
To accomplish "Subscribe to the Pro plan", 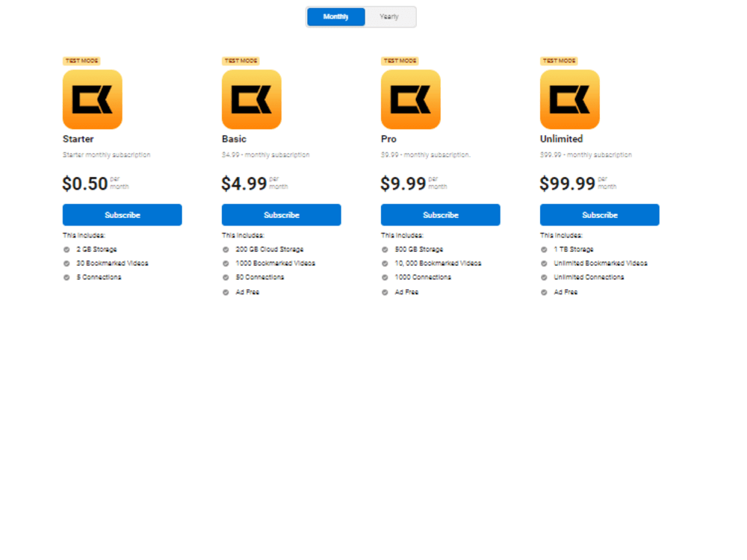I will click(441, 215).
